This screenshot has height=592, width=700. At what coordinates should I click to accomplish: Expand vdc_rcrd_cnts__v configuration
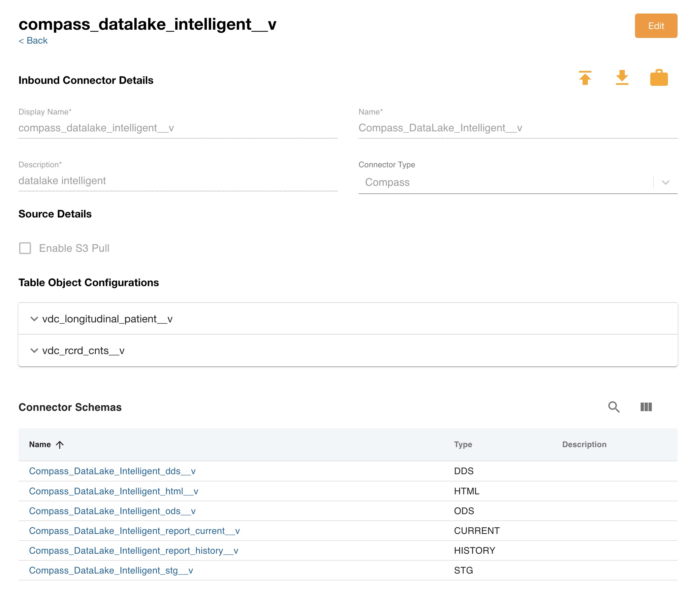click(34, 351)
